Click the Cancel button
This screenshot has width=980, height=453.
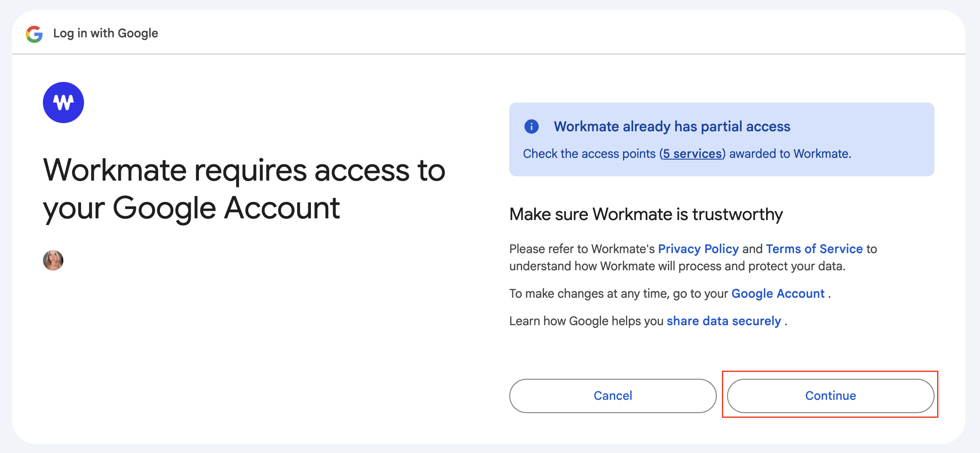(x=613, y=396)
